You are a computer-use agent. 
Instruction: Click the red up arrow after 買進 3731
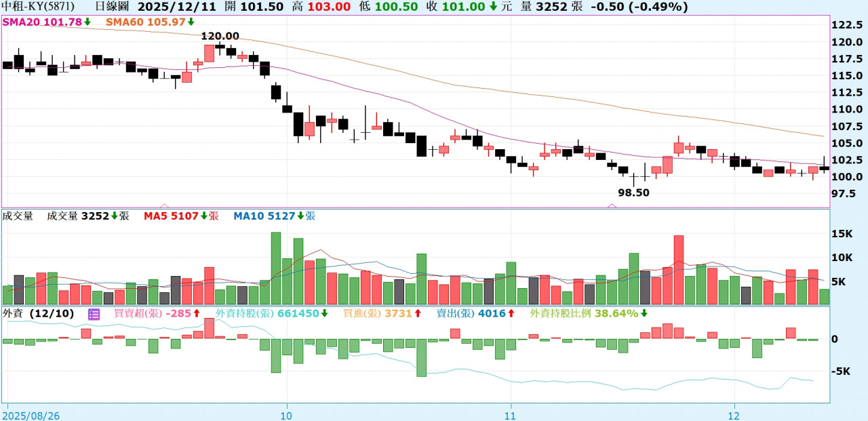(x=418, y=314)
